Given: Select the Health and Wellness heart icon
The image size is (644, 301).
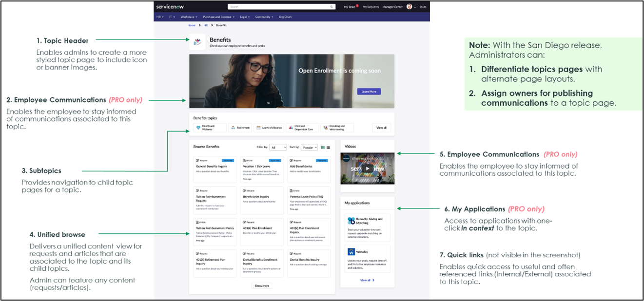Looking at the screenshot, I should pyautogui.click(x=198, y=127).
